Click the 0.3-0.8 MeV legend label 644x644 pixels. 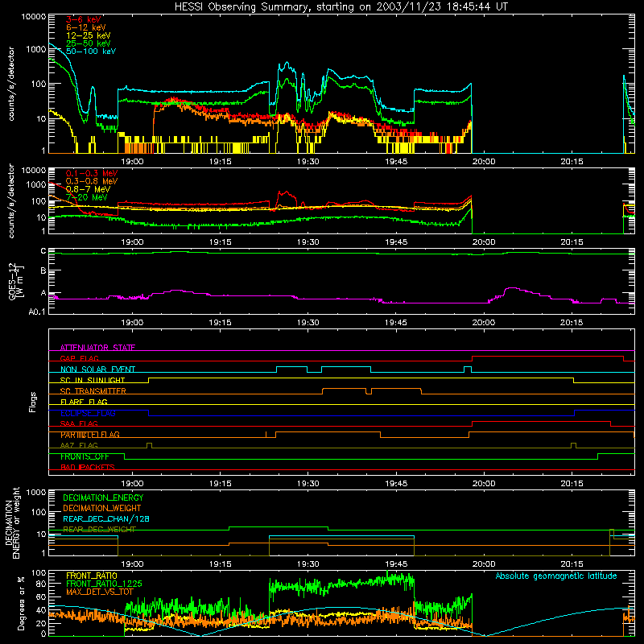click(92, 181)
